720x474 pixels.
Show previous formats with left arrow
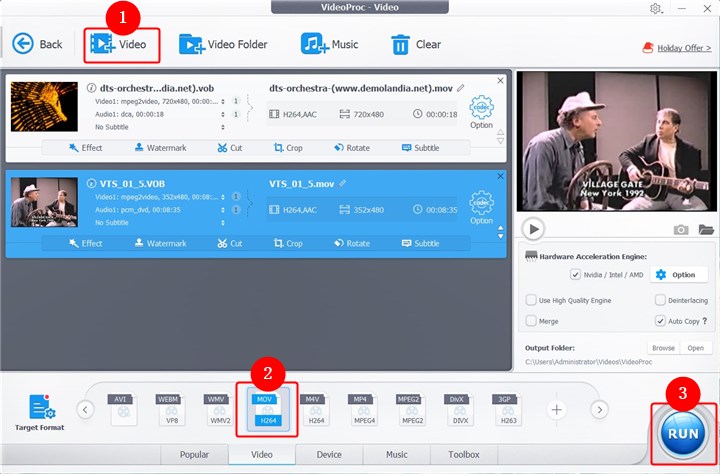(x=85, y=409)
